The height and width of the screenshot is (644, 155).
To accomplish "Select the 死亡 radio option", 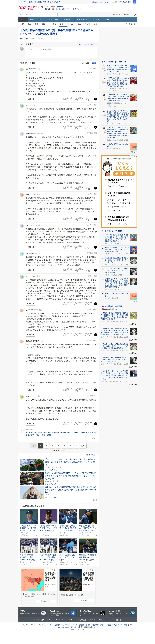I will pos(108,200).
